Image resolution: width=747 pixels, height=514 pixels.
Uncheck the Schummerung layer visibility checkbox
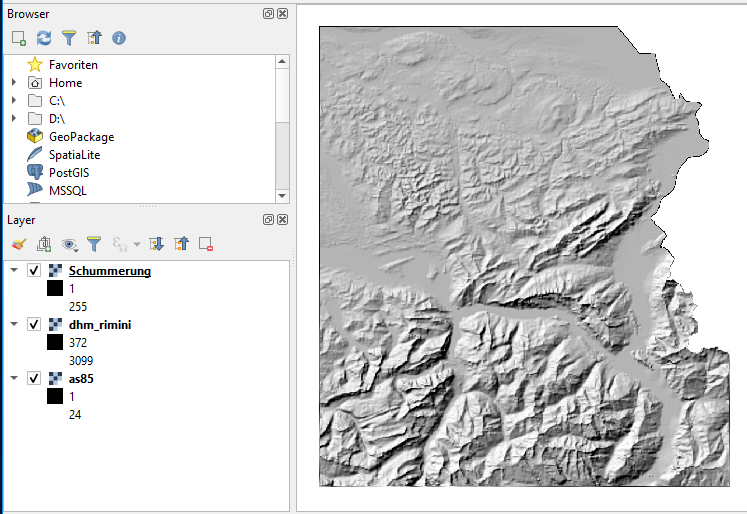(34, 271)
